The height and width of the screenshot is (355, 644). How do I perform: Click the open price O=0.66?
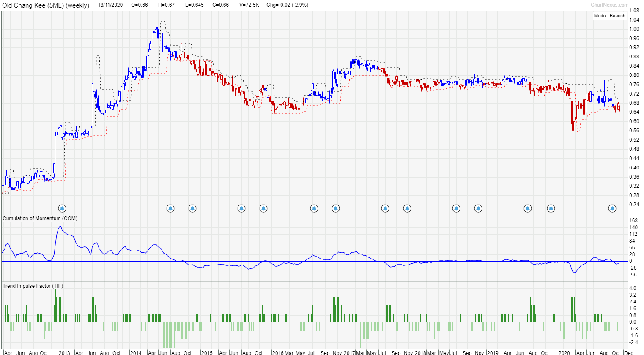pos(140,5)
